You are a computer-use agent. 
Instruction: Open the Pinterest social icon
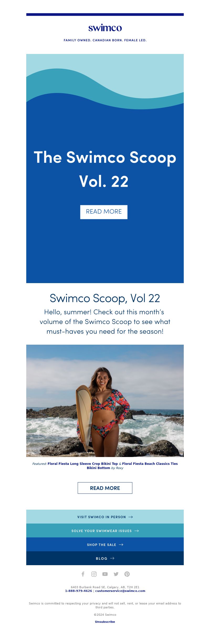click(127, 574)
